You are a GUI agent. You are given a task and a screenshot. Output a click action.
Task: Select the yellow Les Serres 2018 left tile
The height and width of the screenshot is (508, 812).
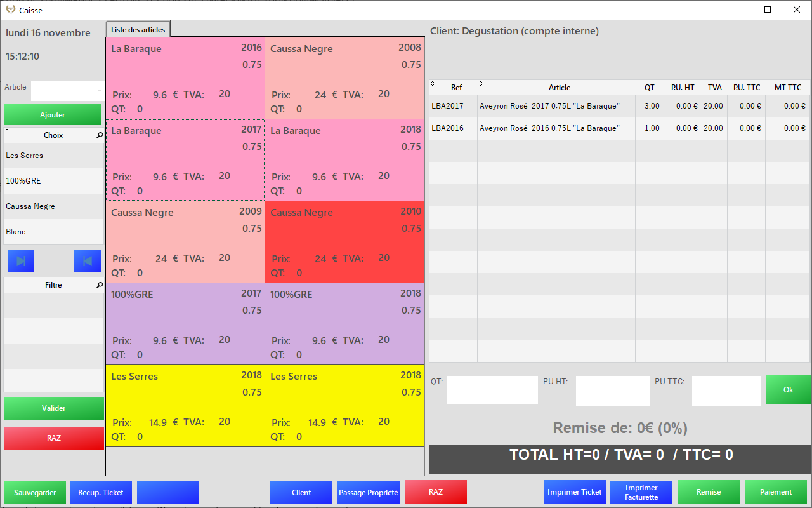coord(185,406)
